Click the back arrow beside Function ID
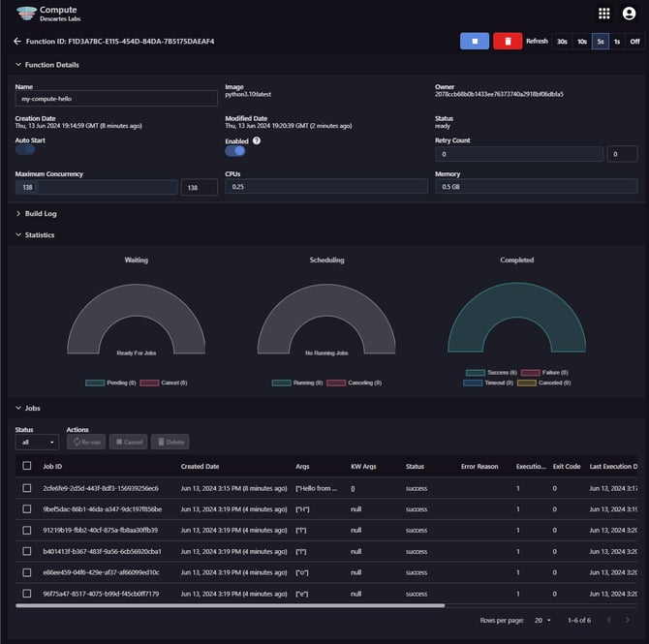 pos(16,42)
